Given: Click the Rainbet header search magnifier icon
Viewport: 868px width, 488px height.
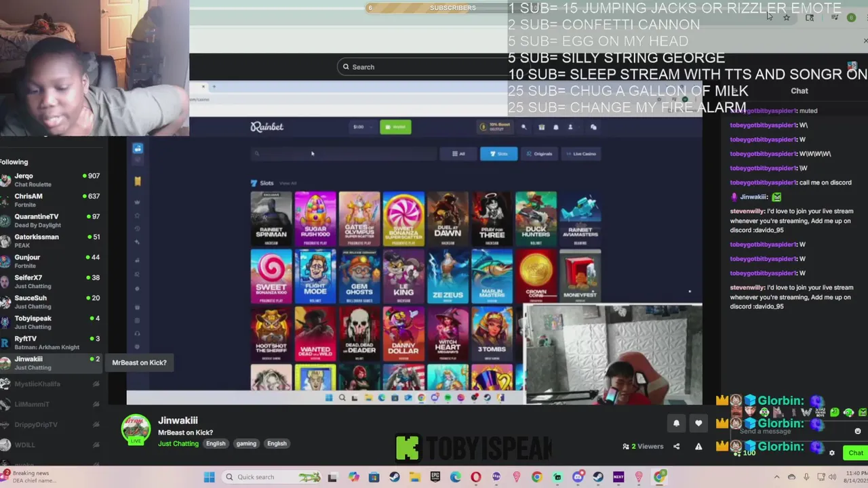Looking at the screenshot, I should tap(524, 127).
